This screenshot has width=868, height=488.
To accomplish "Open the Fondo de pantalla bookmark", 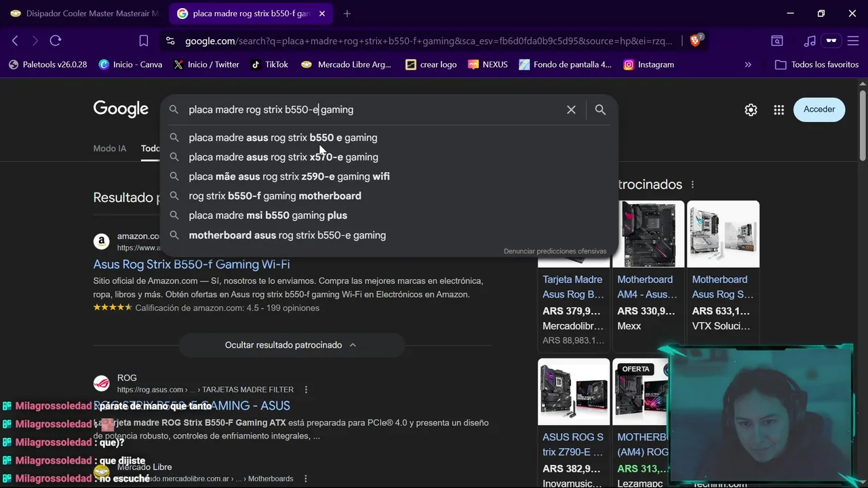I will tap(565, 64).
